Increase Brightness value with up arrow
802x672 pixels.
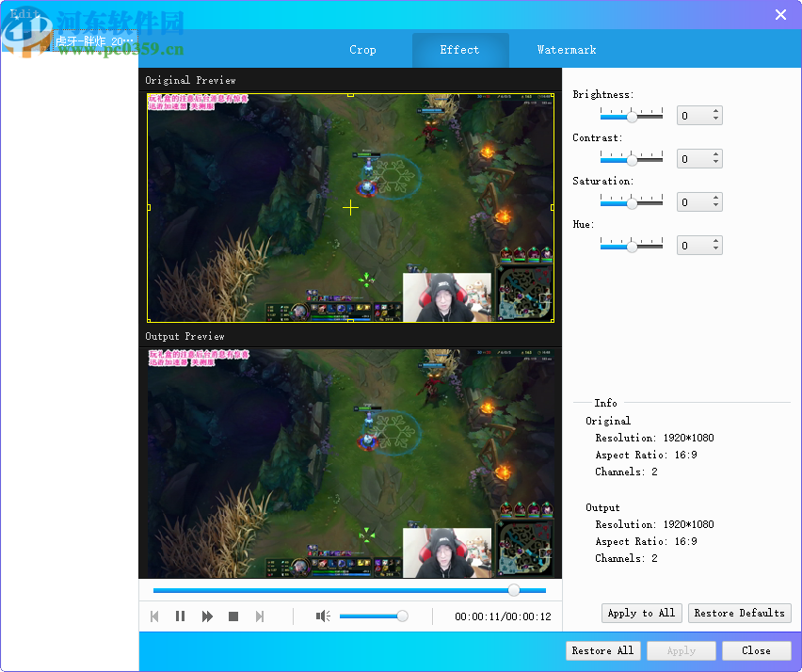tap(716, 112)
